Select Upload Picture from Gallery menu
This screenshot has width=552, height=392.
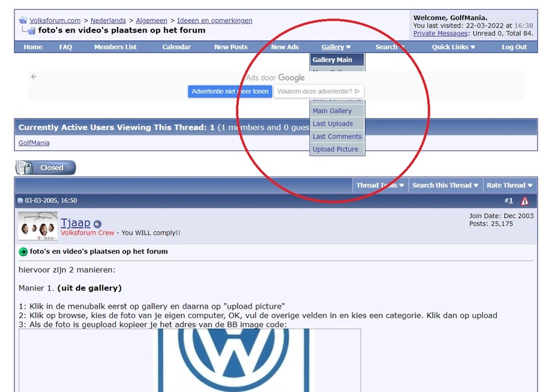[337, 149]
